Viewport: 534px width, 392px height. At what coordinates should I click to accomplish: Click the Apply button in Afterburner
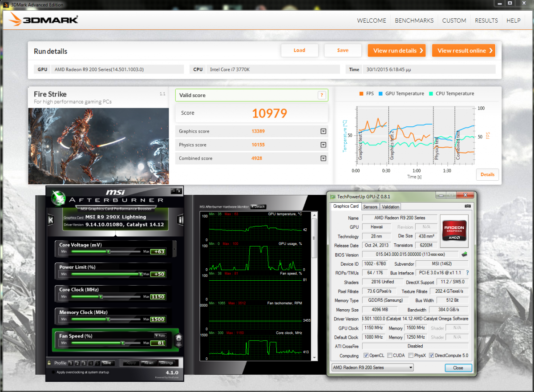[x=131, y=363]
